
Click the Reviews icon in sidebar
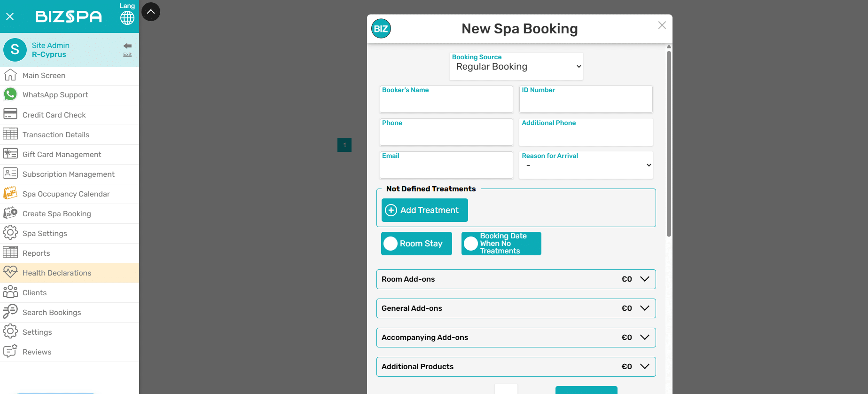pos(10,351)
